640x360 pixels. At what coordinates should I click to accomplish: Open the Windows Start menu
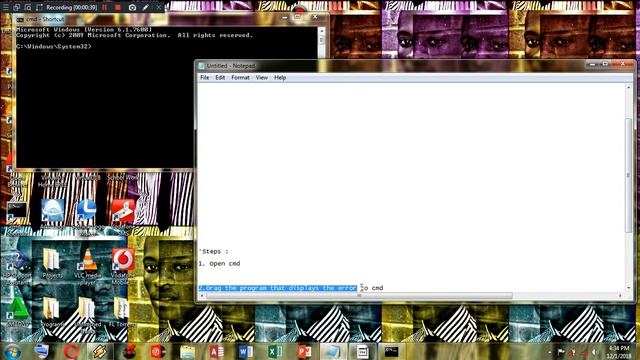click(12, 352)
